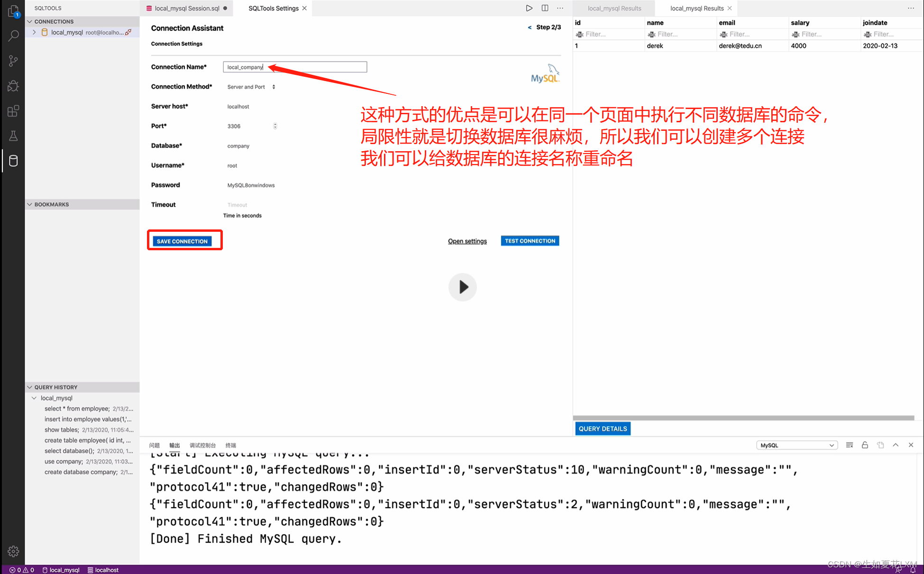Click the salary column filter box

(x=824, y=34)
